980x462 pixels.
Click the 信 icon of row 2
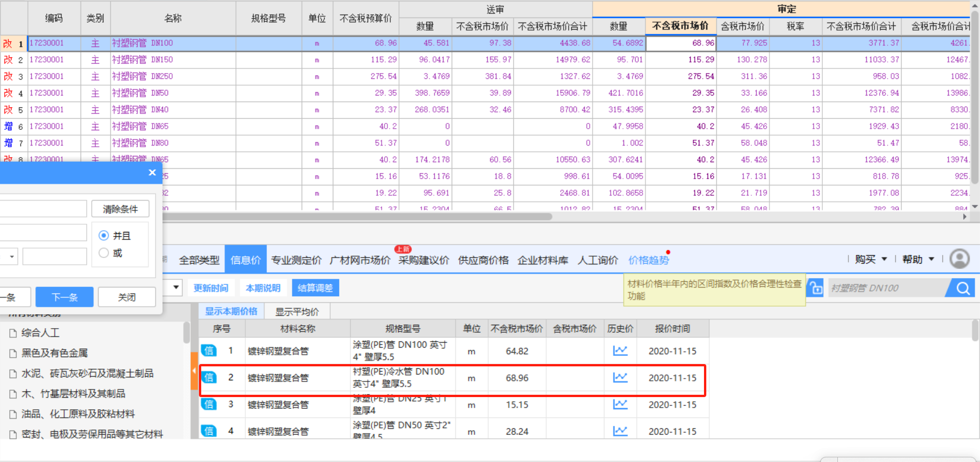[x=209, y=377]
